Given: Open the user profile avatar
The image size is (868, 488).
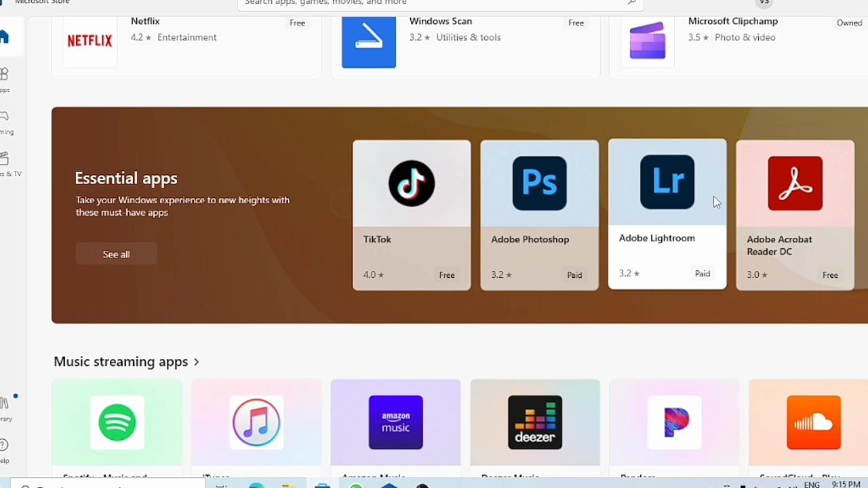Looking at the screenshot, I should [764, 3].
